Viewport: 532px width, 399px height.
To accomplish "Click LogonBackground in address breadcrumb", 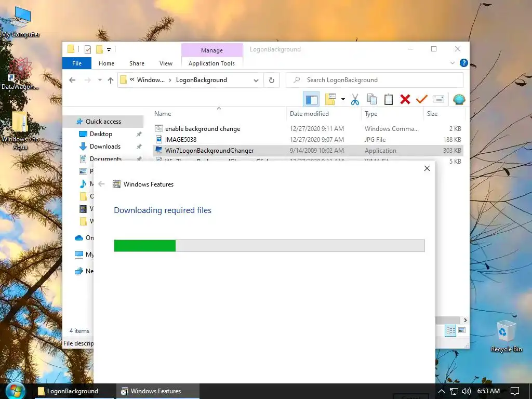I will click(x=201, y=80).
